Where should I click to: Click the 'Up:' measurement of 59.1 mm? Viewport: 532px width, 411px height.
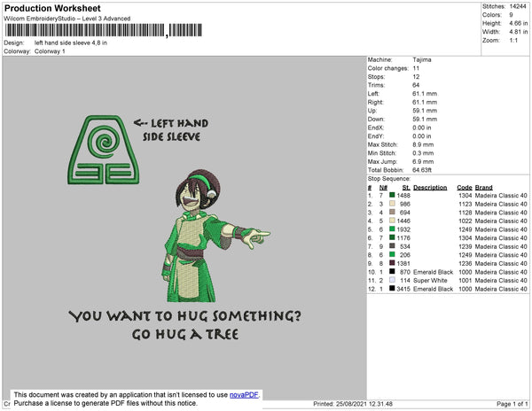click(x=425, y=111)
